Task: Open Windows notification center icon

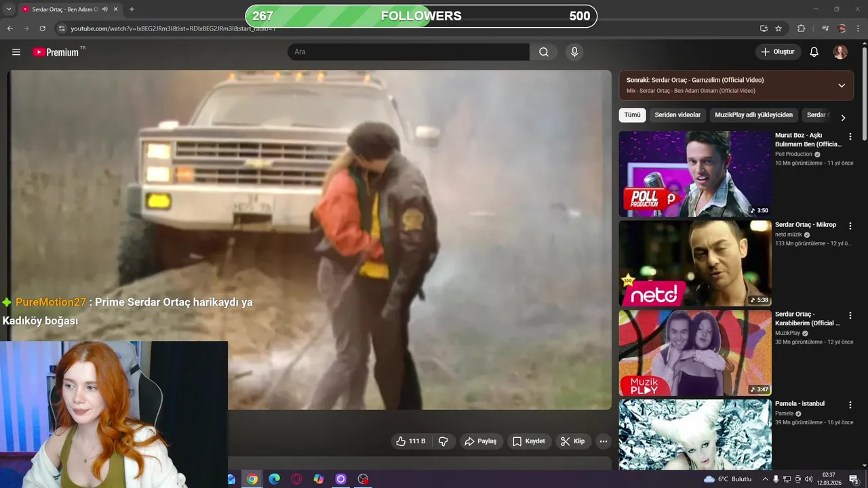Action: pos(854,479)
